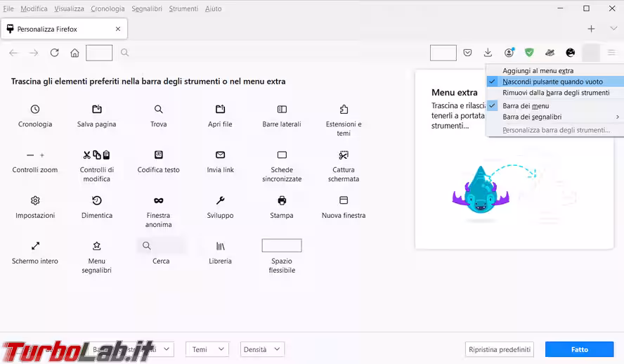Click the account avatar toolbar icon
624x364 pixels.
(509, 53)
